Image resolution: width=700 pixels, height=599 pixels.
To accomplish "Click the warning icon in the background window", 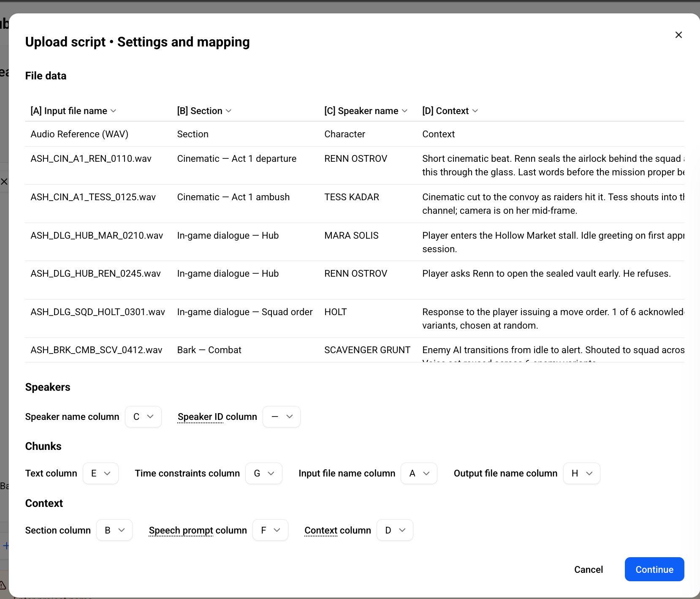I will (x=3, y=585).
